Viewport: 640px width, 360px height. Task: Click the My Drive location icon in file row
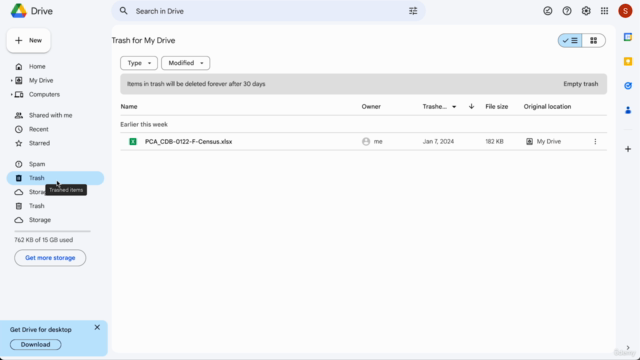tap(529, 142)
